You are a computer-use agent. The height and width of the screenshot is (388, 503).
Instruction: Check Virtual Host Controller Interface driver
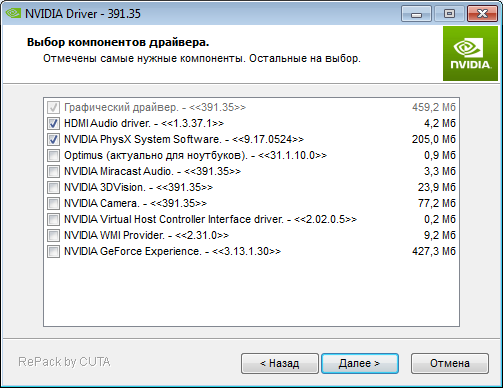53,219
